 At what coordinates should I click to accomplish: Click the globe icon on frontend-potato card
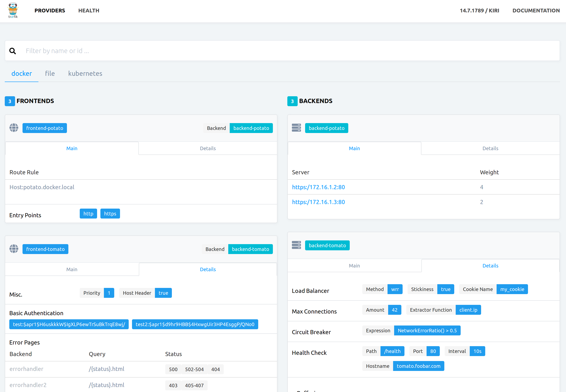14,128
